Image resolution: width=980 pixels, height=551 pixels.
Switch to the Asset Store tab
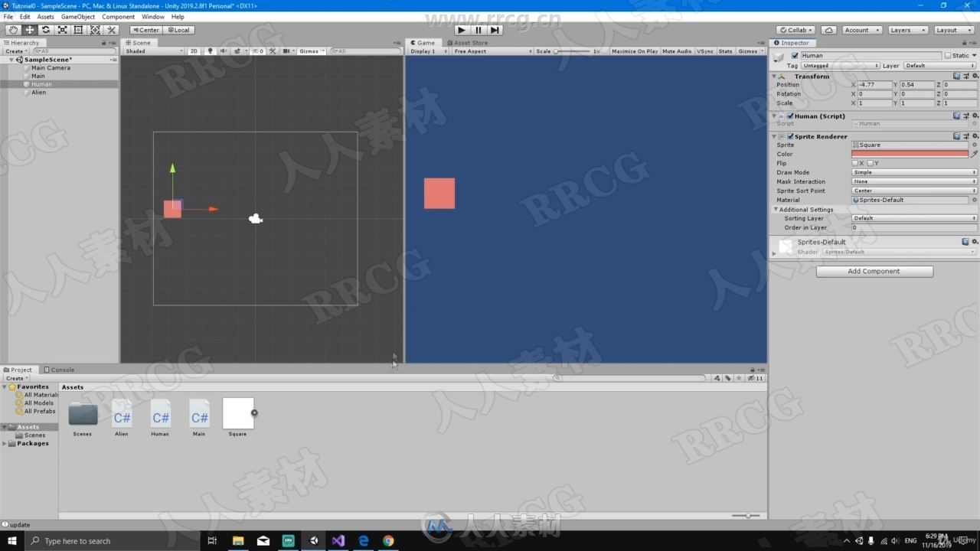[468, 43]
